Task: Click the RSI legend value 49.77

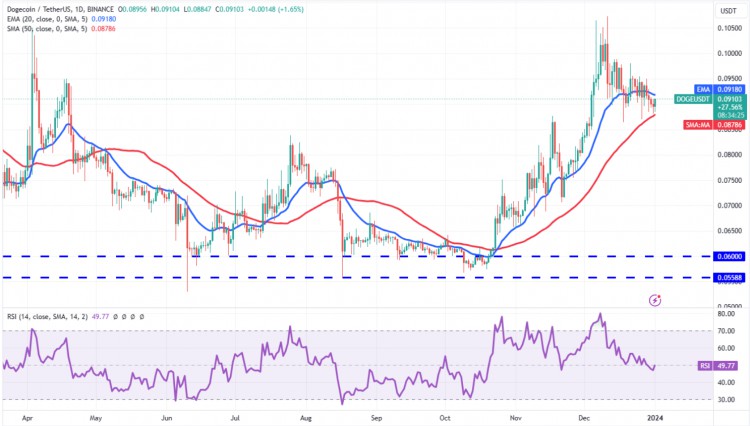Action: pyautogui.click(x=101, y=317)
